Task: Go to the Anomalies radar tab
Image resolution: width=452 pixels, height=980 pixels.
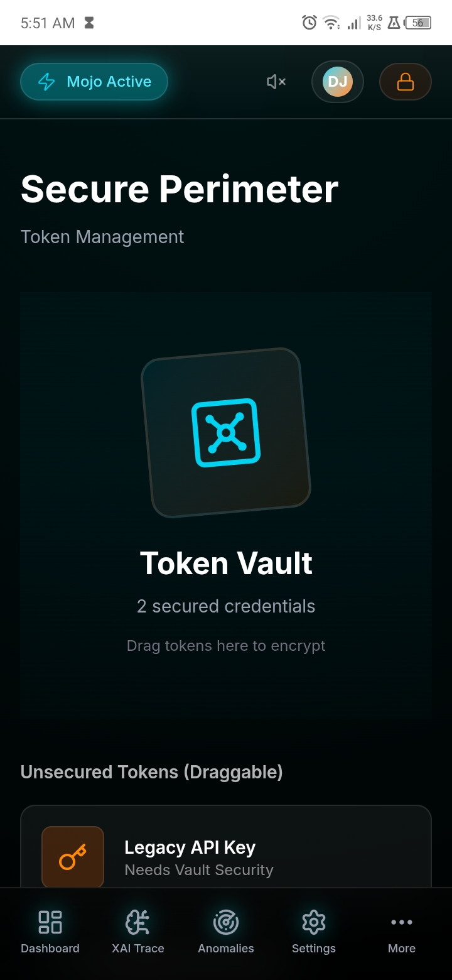Action: coord(226,932)
